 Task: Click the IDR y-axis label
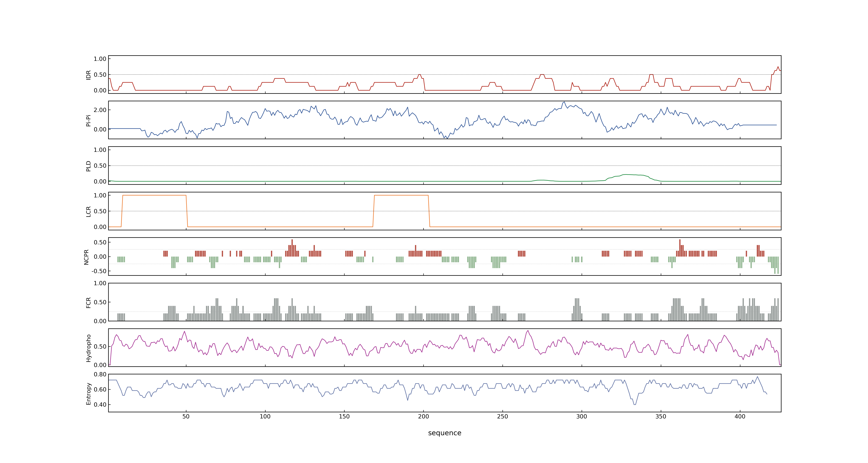88,75
